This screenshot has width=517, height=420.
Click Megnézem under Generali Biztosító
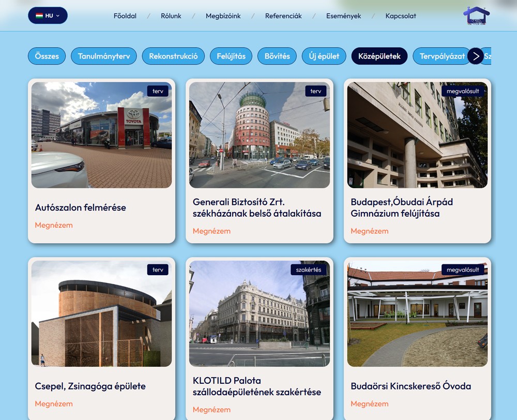pyautogui.click(x=211, y=231)
